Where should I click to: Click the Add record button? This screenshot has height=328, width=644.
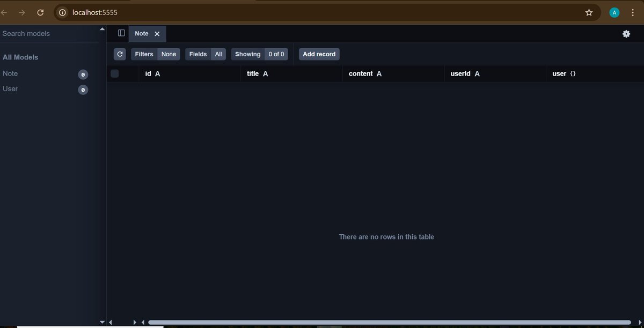[x=319, y=54]
